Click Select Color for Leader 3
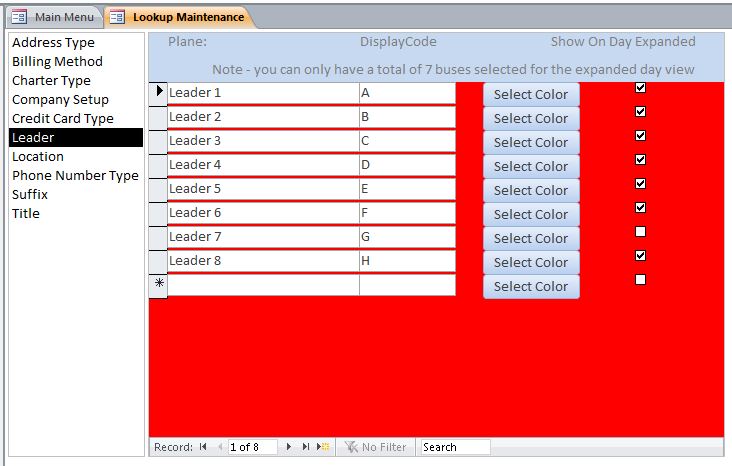The height and width of the screenshot is (466, 732). click(531, 142)
